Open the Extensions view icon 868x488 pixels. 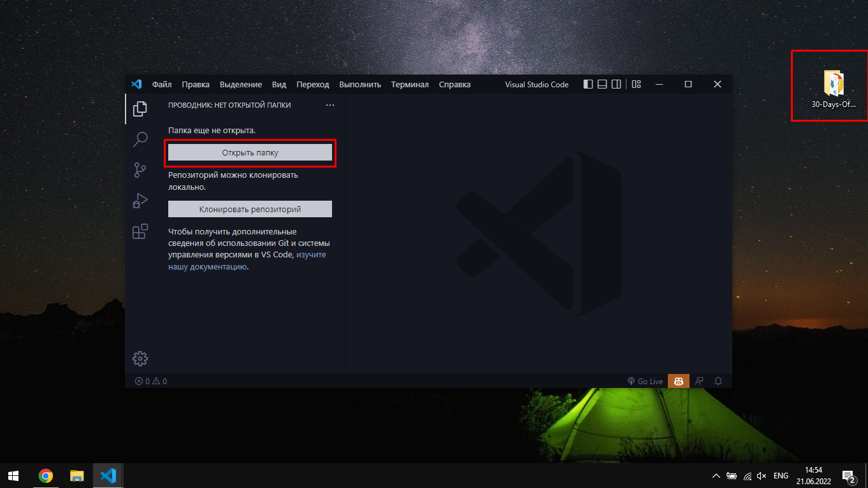click(140, 231)
